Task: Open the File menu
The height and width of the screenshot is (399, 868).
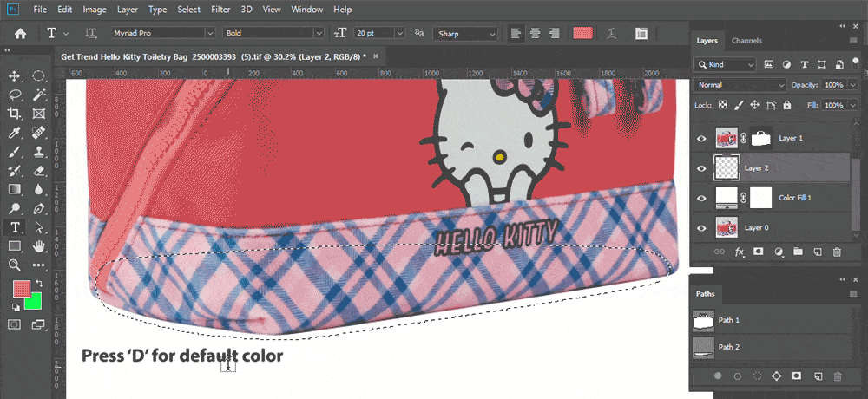Action: [x=40, y=10]
